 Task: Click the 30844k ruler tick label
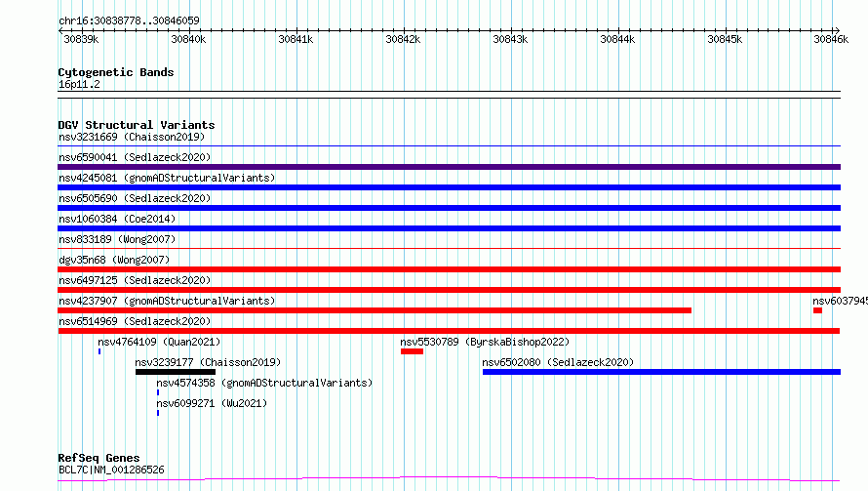tap(617, 39)
